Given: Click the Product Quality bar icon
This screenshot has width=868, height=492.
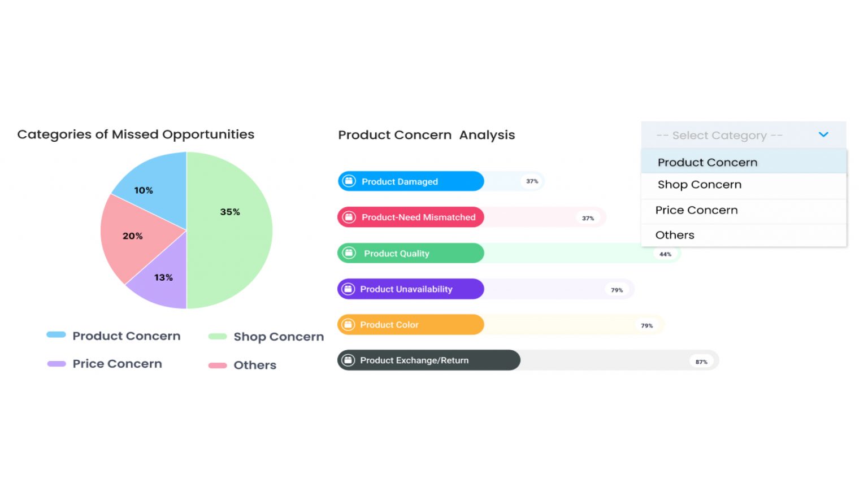Looking at the screenshot, I should pyautogui.click(x=349, y=253).
